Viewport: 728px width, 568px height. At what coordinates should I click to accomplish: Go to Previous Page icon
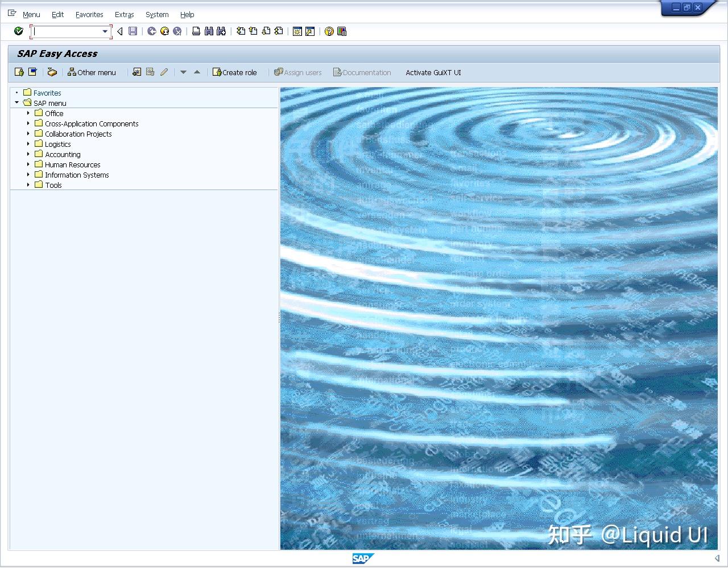pyautogui.click(x=253, y=31)
